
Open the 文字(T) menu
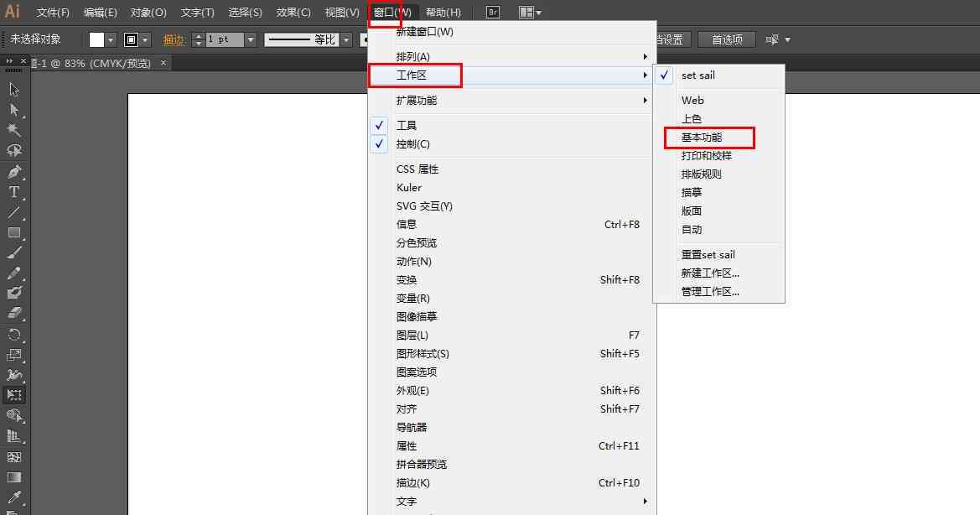pyautogui.click(x=198, y=13)
